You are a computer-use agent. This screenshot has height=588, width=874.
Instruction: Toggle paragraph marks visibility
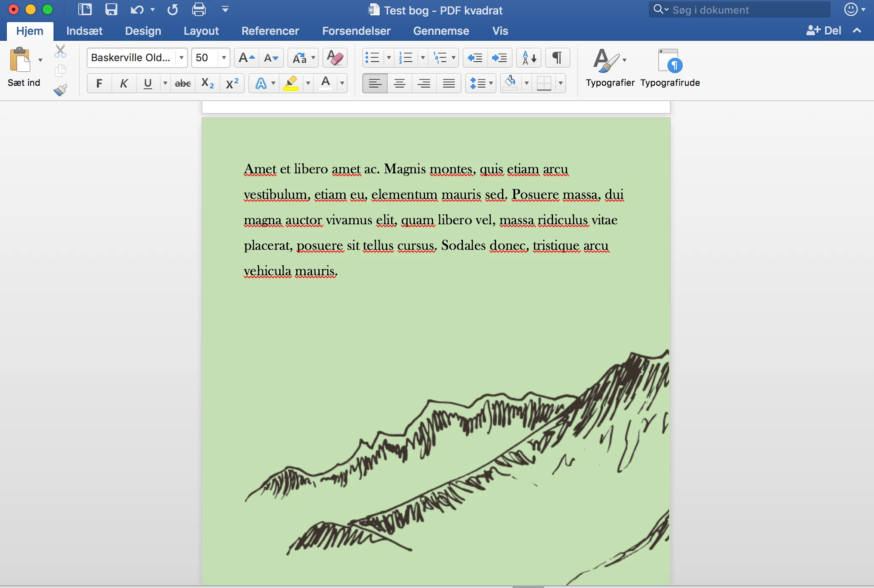557,58
